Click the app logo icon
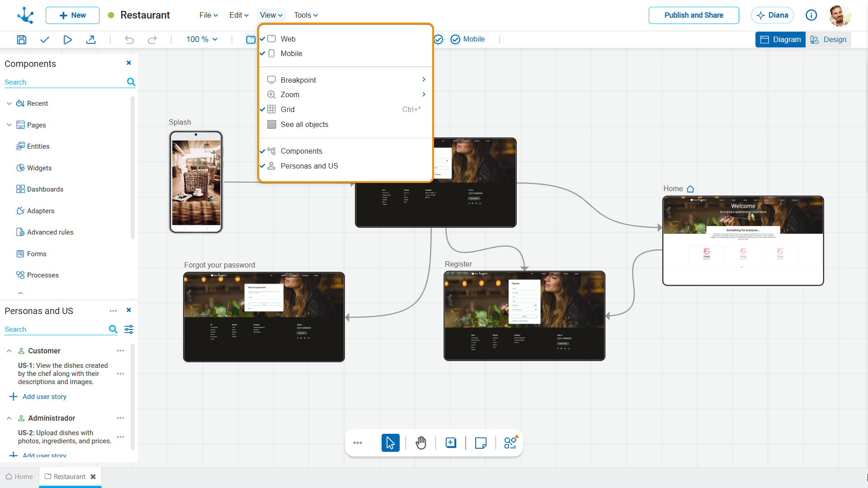The height and width of the screenshot is (488, 868). coord(25,15)
